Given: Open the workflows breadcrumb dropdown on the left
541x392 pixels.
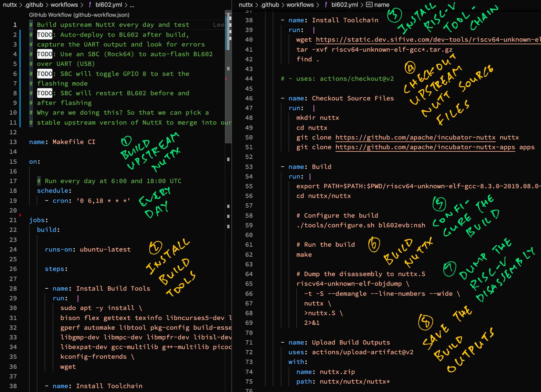Looking at the screenshot, I should 65,5.
